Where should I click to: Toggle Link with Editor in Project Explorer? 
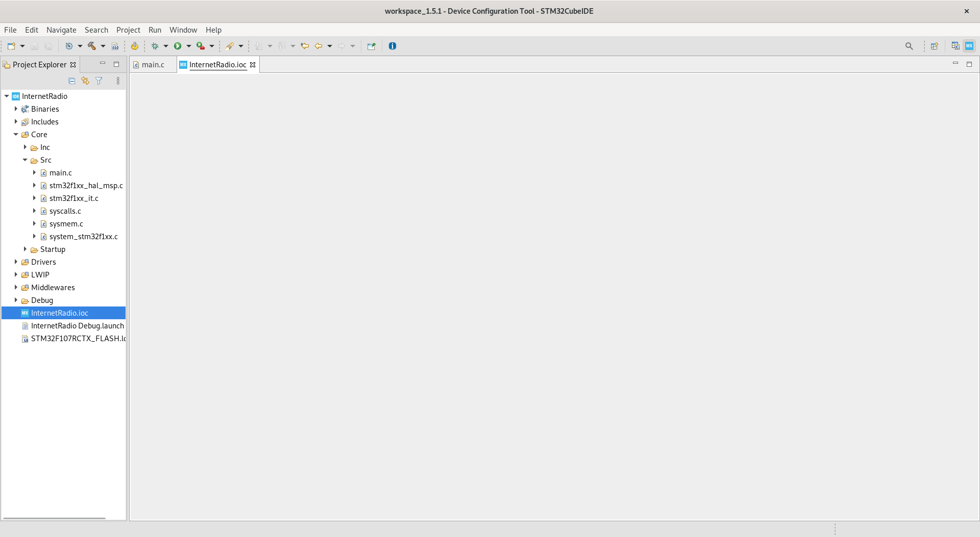85,81
